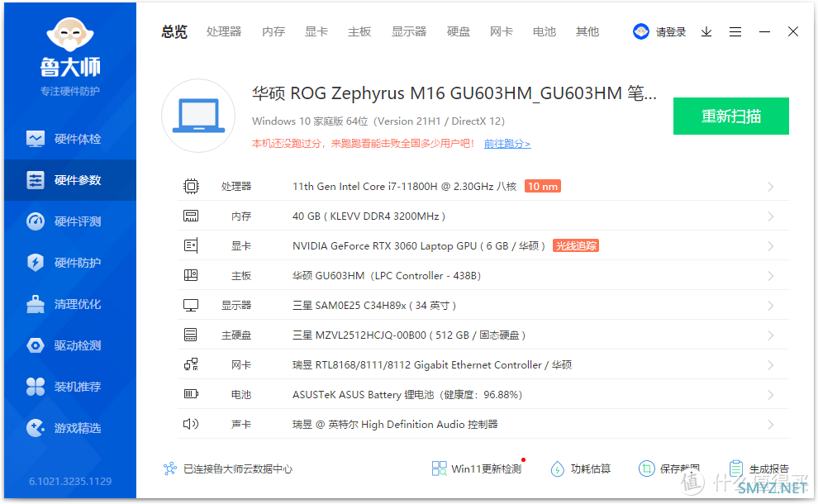Click the cloud data center connection icon
The height and width of the screenshot is (504, 818).
(x=170, y=468)
